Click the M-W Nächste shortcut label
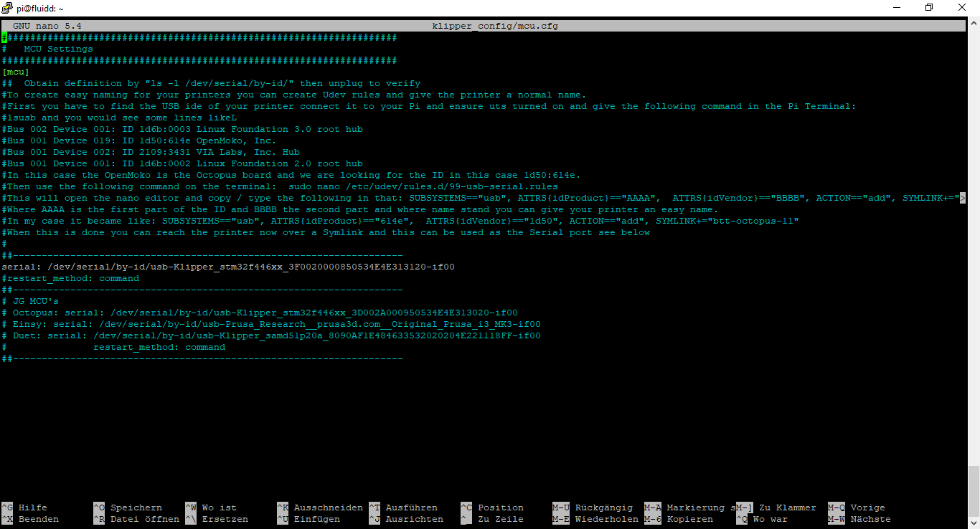 [859, 519]
